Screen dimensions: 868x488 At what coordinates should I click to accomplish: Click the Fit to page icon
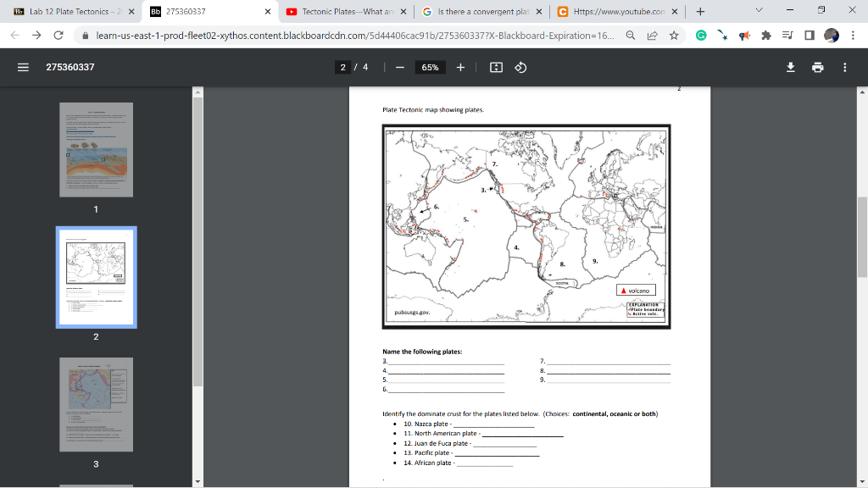[494, 66]
